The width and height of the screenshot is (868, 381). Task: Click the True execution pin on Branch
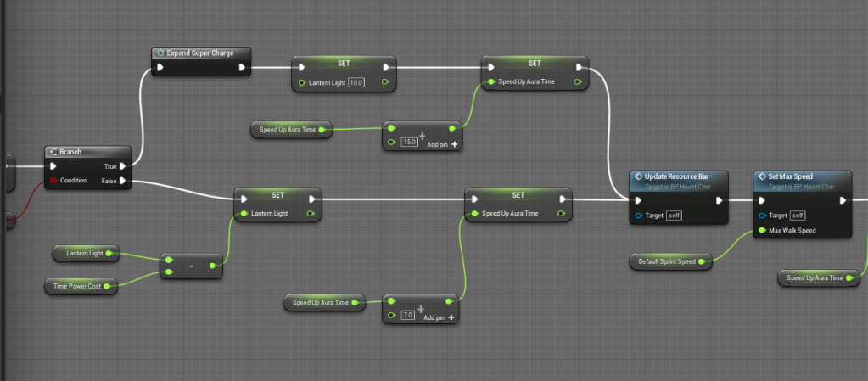pos(124,166)
